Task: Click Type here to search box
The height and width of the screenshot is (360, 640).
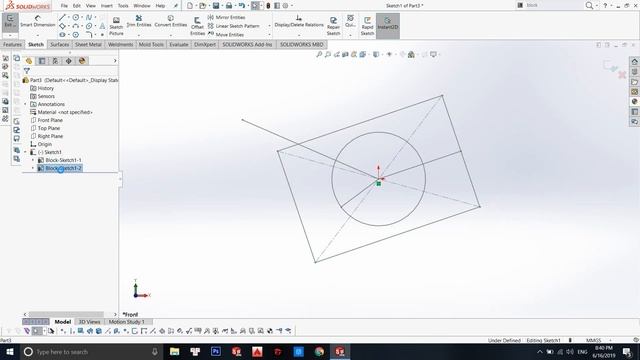Action: (91, 351)
